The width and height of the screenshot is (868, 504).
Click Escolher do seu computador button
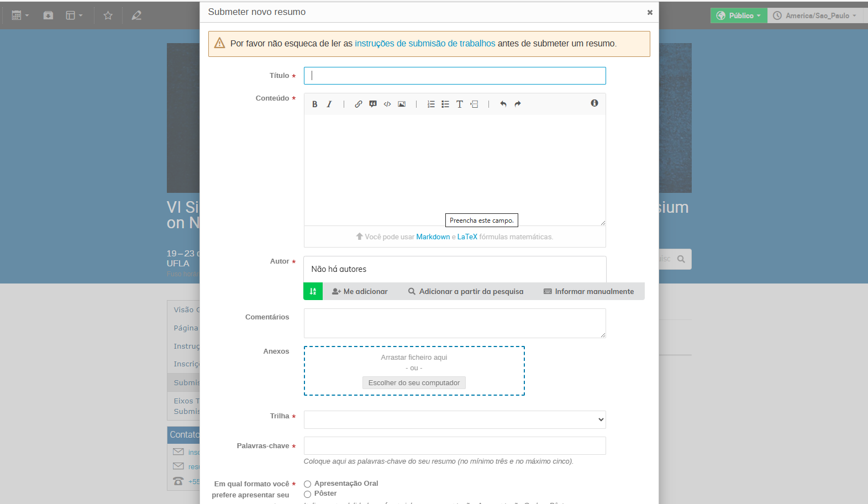414,383
